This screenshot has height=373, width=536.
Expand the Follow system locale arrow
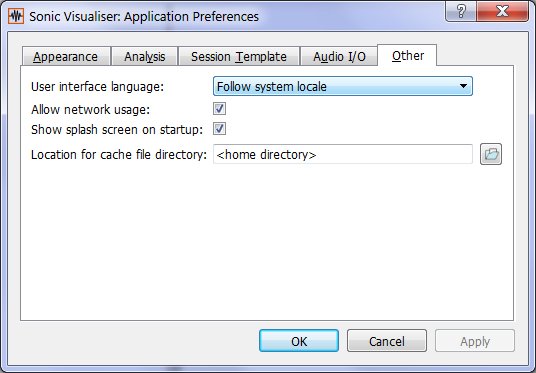coord(463,86)
